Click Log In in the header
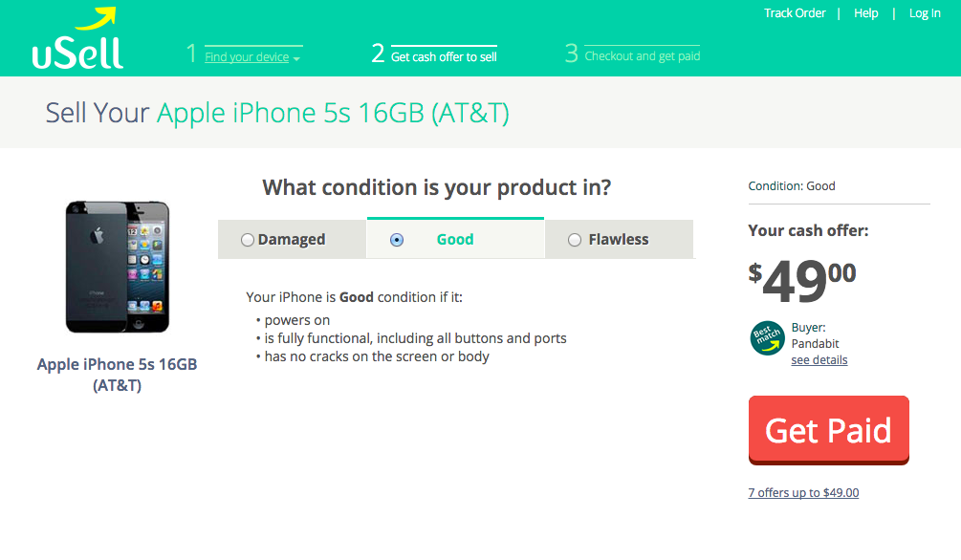Viewport: 961px width, 560px height. [x=925, y=12]
